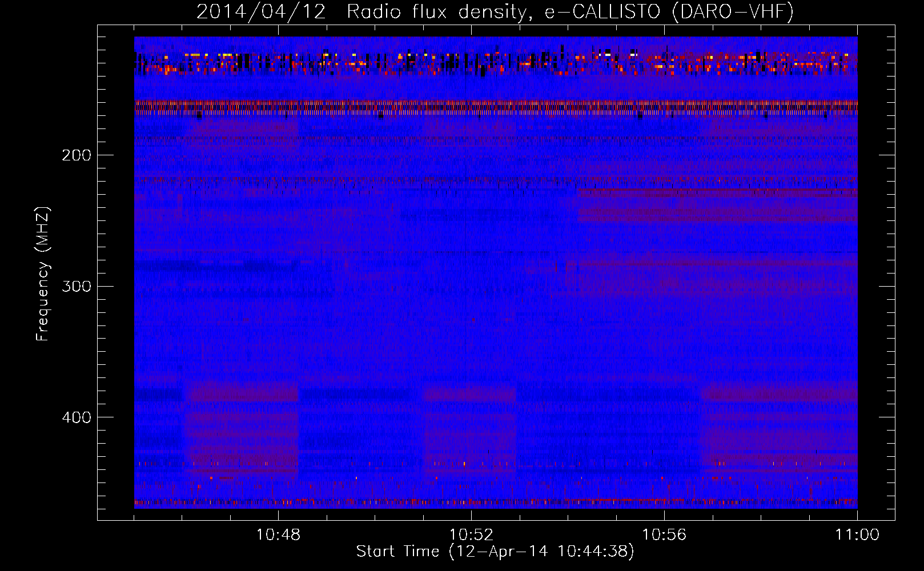Click the 200 frequency tick label

click(77, 155)
